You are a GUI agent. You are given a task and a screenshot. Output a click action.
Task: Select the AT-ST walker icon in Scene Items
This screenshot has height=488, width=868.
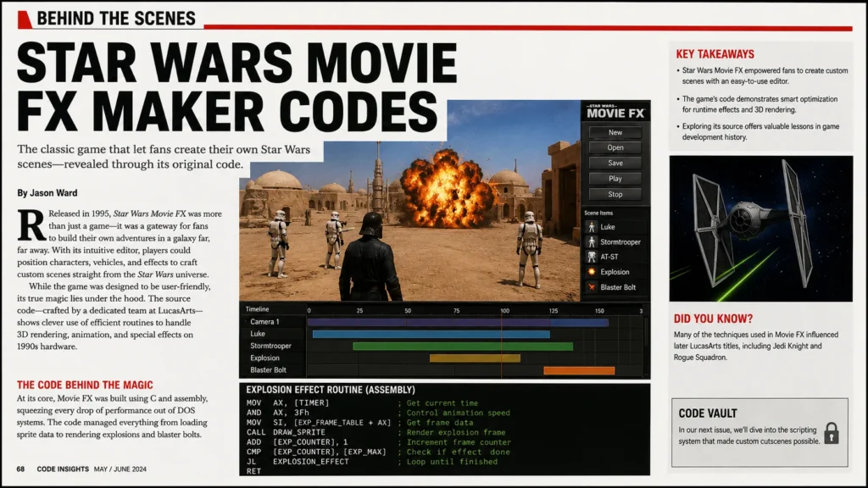592,257
